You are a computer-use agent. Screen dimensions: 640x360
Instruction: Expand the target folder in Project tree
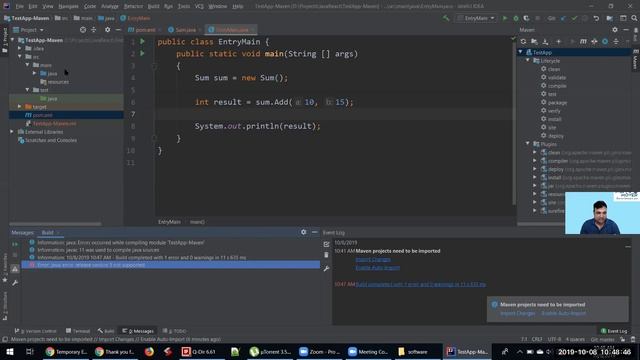[20, 107]
